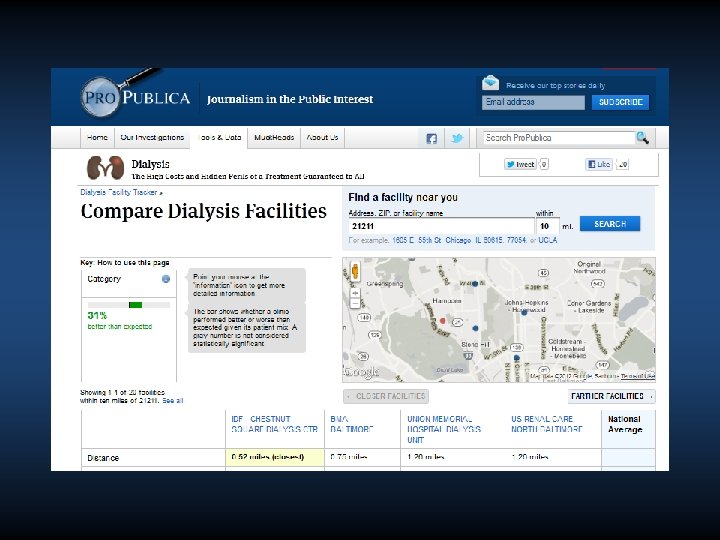The width and height of the screenshot is (720, 540).
Task: Click the search magnifier icon beside Search ProPublica
Action: (642, 137)
